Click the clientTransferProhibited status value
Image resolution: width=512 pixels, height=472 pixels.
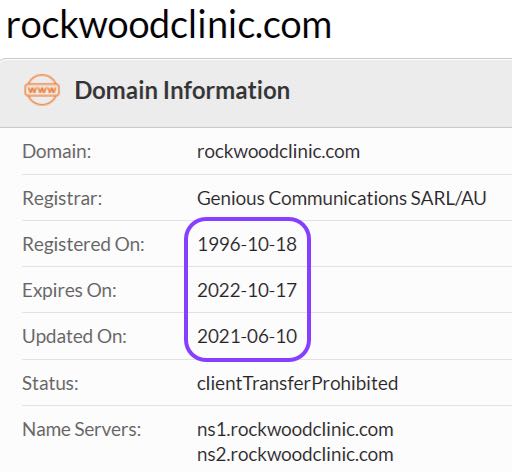pyautogui.click(x=297, y=383)
